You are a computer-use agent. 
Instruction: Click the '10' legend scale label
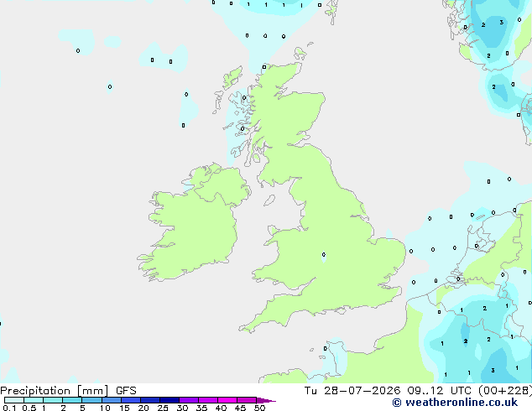point(105,408)
